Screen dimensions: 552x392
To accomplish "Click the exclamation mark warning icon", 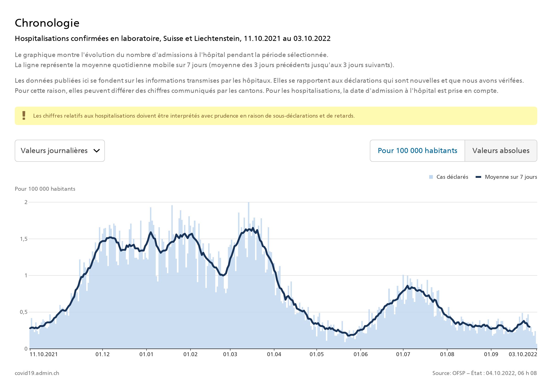I will [24, 115].
